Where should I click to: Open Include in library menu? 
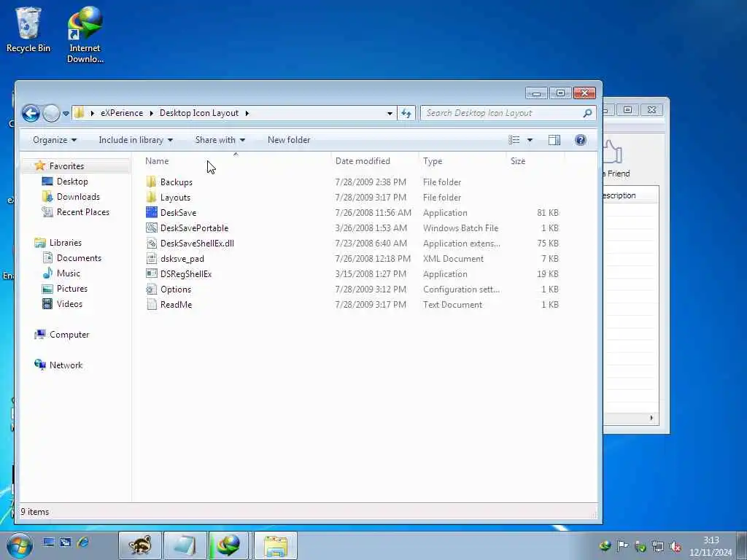pos(136,140)
